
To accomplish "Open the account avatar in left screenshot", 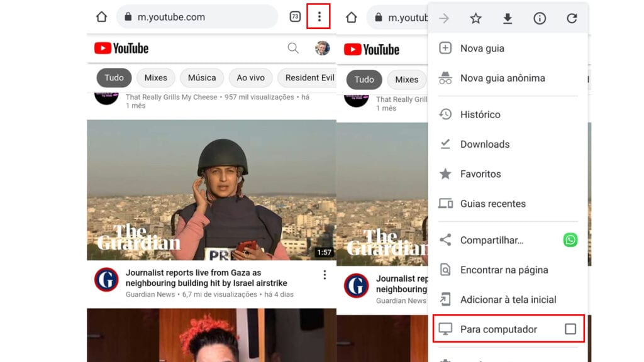I will [323, 48].
